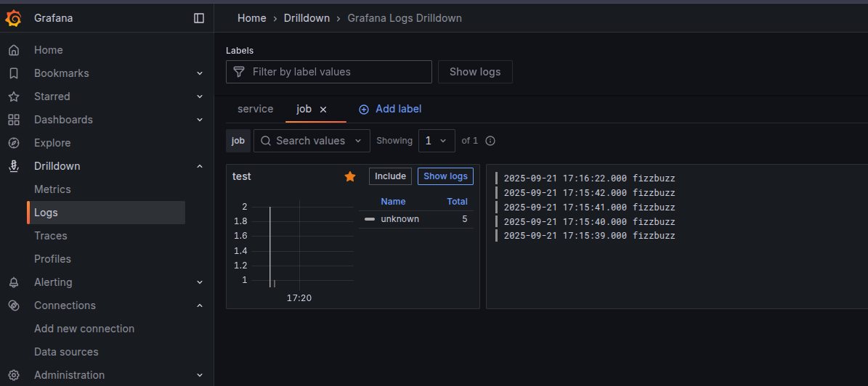Switch to the service tab

coord(255,109)
